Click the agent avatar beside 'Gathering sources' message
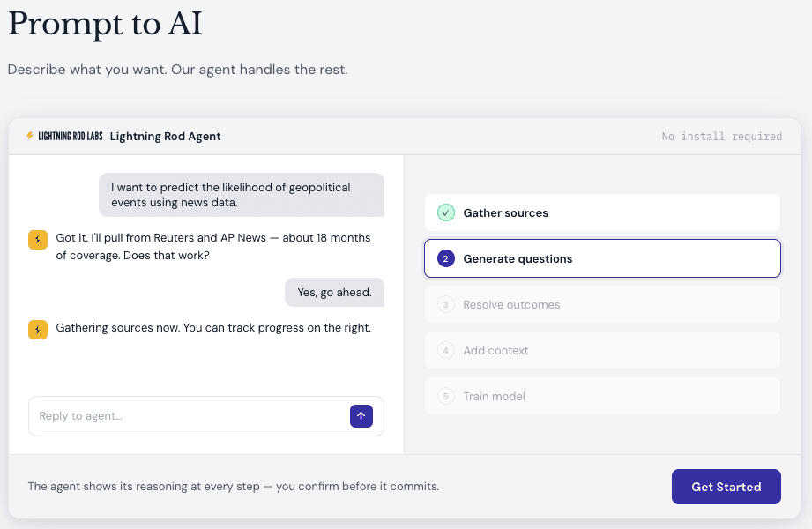The height and width of the screenshot is (529, 812). [38, 329]
